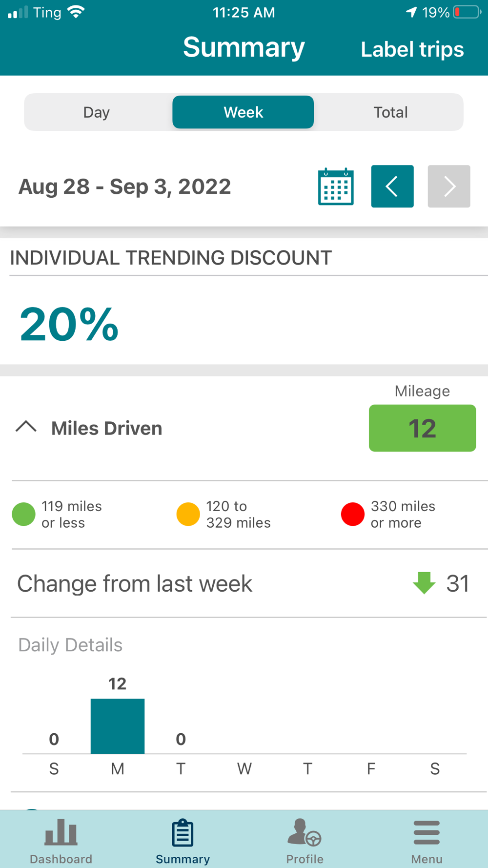Go to previous week arrow
This screenshot has width=488, height=868.
[392, 186]
